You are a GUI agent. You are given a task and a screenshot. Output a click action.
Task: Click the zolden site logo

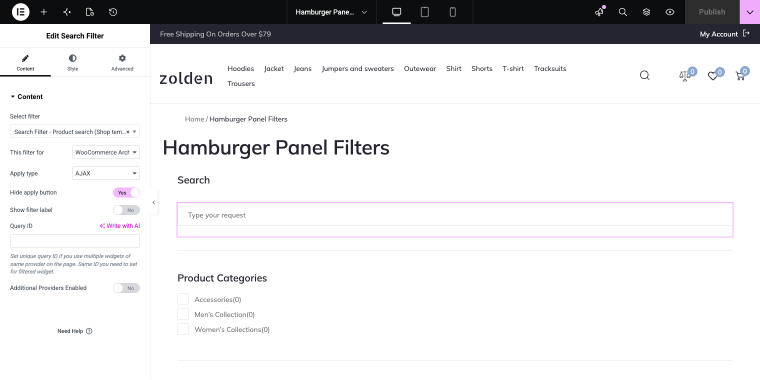tap(186, 78)
